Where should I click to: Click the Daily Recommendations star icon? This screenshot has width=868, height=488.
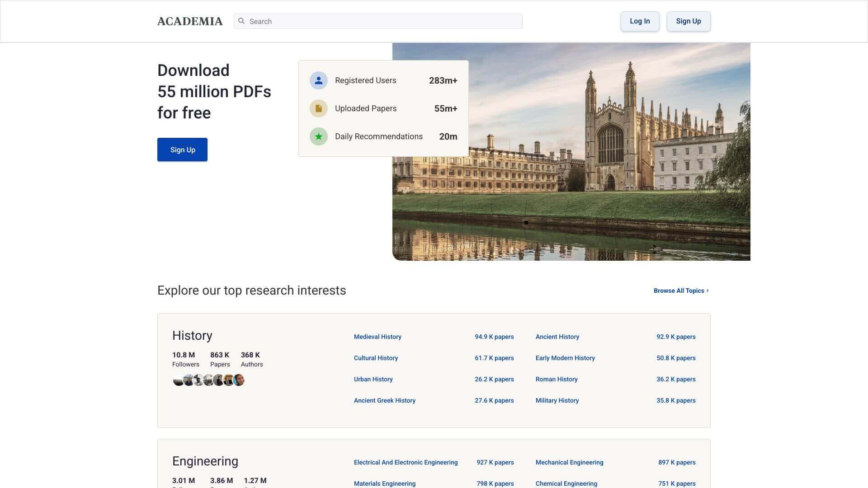pyautogui.click(x=318, y=136)
